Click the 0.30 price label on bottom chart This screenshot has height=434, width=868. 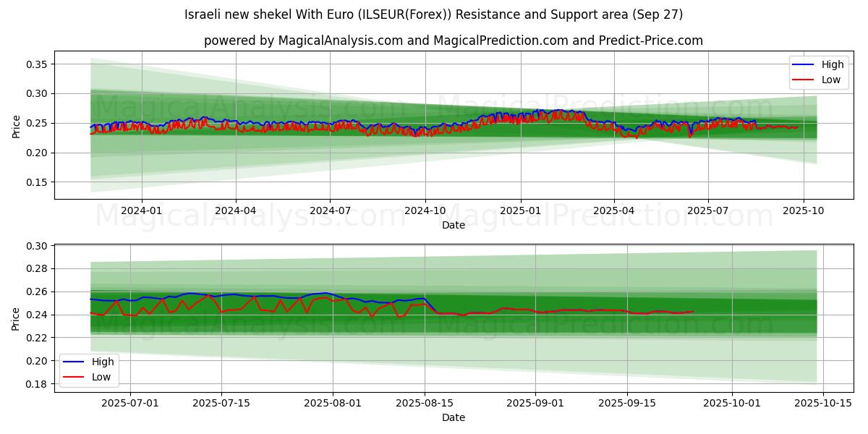point(38,247)
